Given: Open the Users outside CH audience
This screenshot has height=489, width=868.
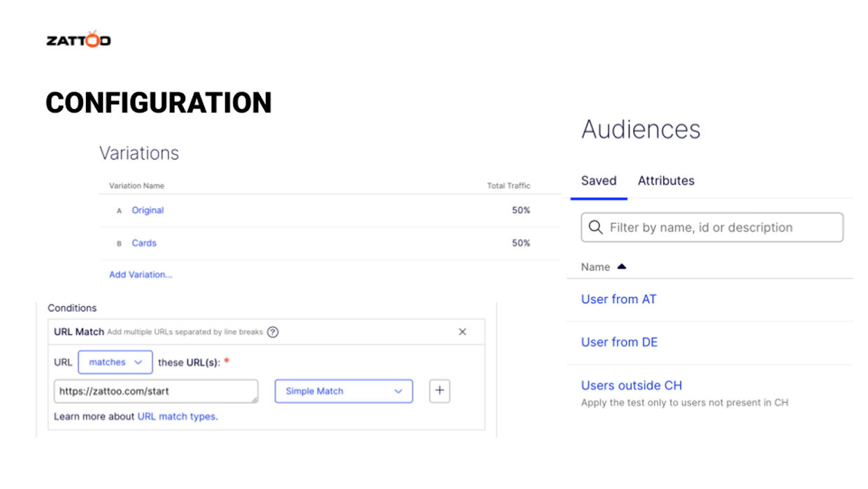Looking at the screenshot, I should point(632,385).
